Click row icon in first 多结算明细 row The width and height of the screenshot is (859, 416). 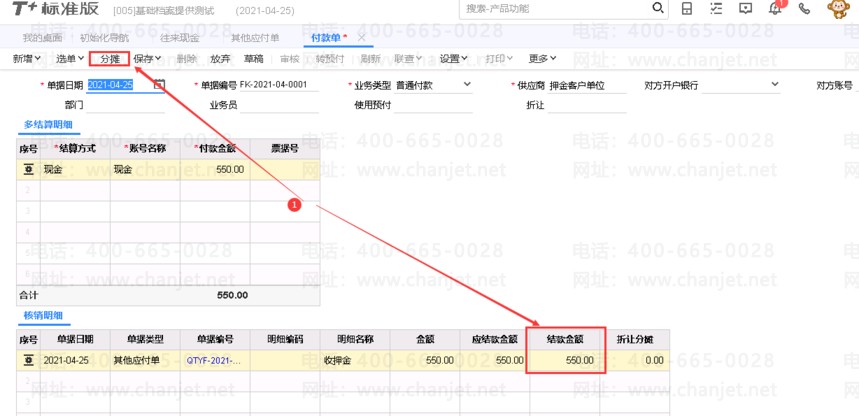point(27,170)
